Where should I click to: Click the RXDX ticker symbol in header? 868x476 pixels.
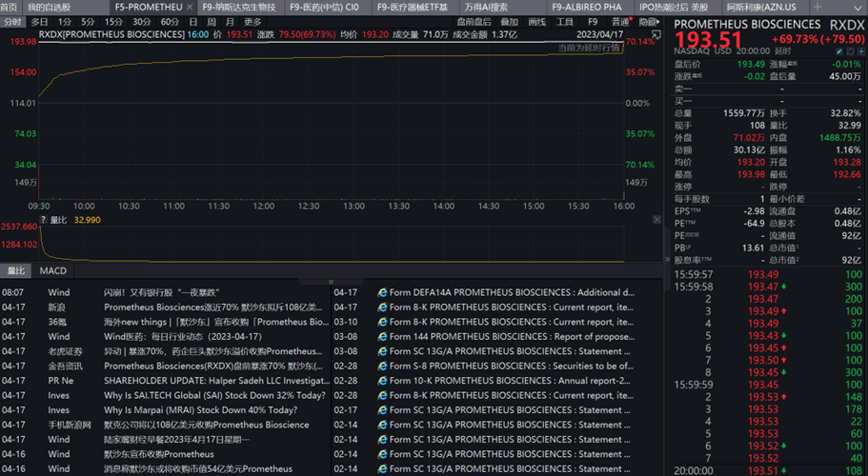coord(847,25)
